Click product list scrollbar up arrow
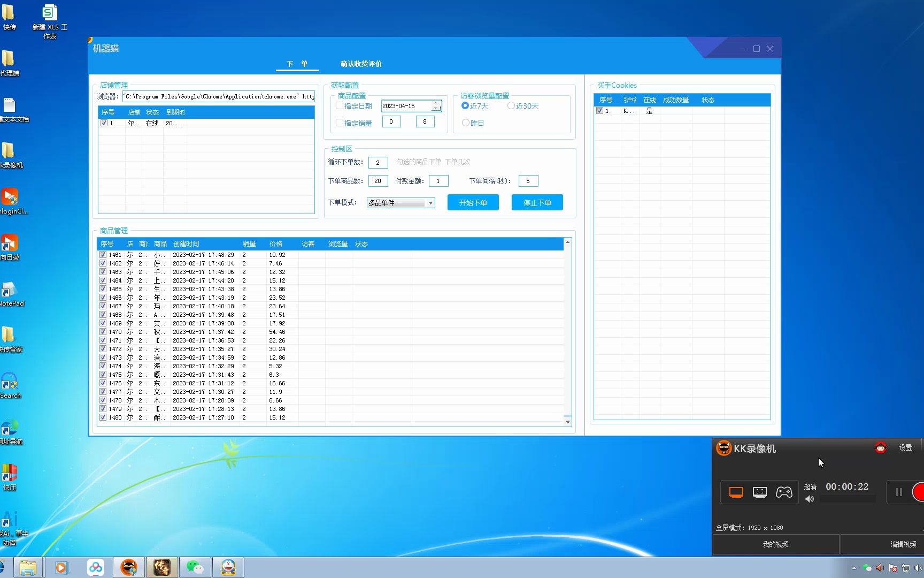The width and height of the screenshot is (924, 578). 567,242
